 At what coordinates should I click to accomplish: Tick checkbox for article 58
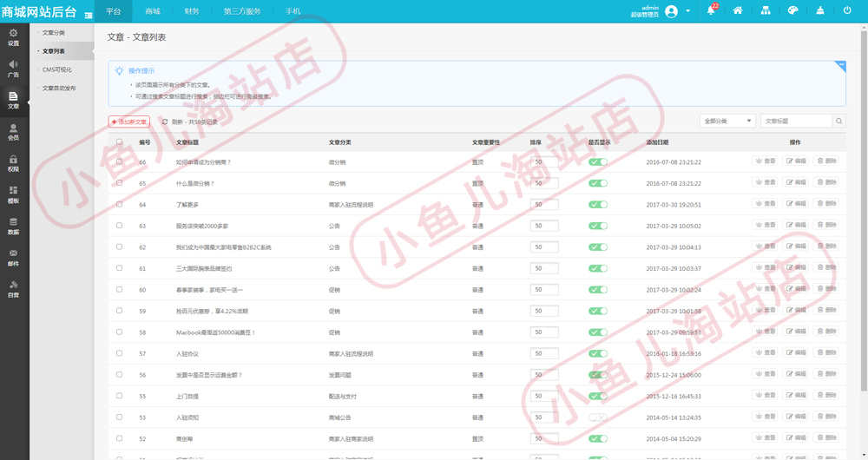tap(119, 332)
